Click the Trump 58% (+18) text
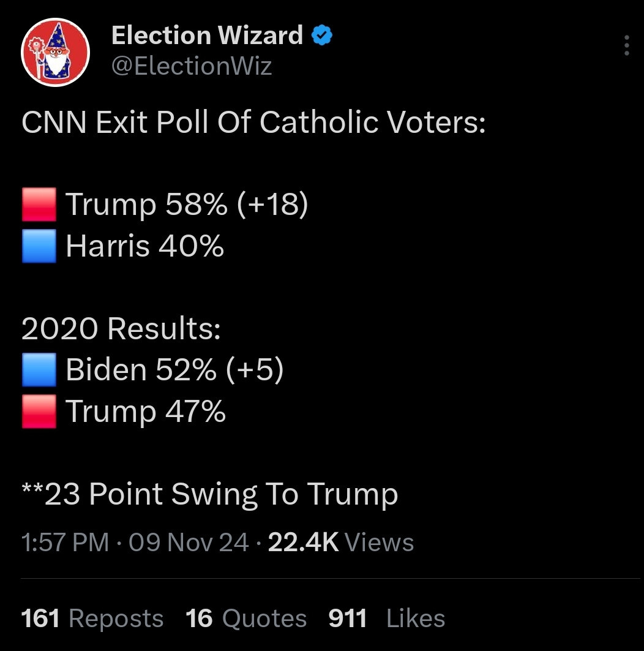 tap(187, 205)
